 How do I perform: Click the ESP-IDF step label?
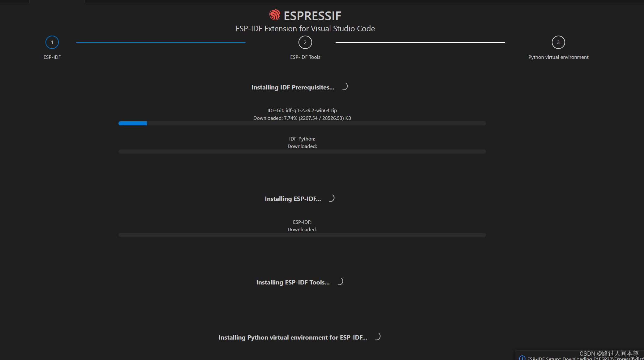coord(52,57)
